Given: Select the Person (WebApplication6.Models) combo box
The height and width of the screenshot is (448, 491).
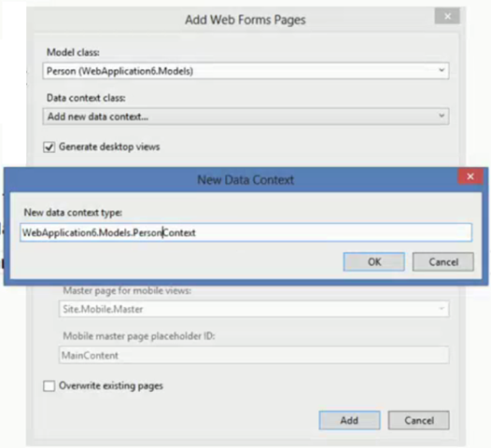Looking at the screenshot, I should tap(245, 71).
